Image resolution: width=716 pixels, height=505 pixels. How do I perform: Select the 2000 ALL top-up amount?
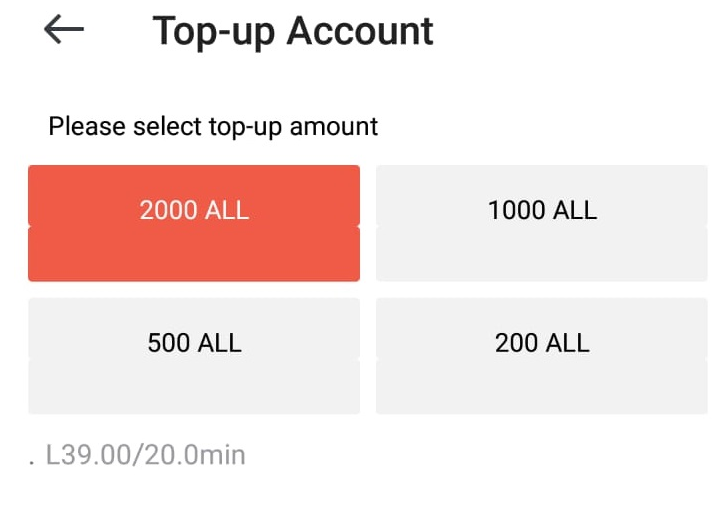click(x=194, y=222)
